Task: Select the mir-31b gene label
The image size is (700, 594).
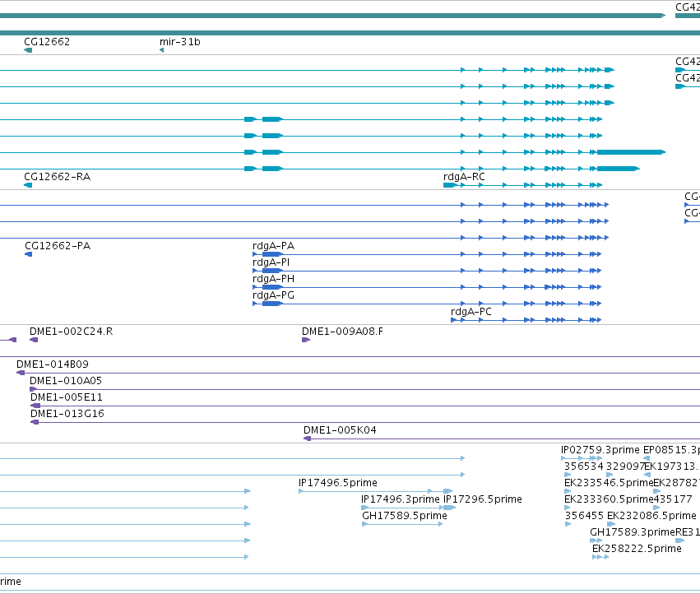Action: tap(180, 41)
